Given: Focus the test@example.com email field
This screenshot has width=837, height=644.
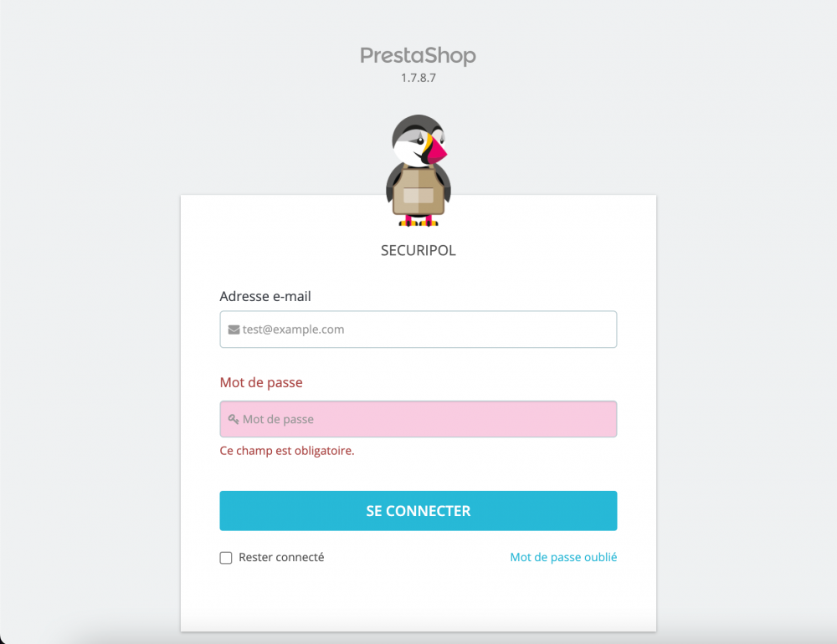Looking at the screenshot, I should point(418,330).
